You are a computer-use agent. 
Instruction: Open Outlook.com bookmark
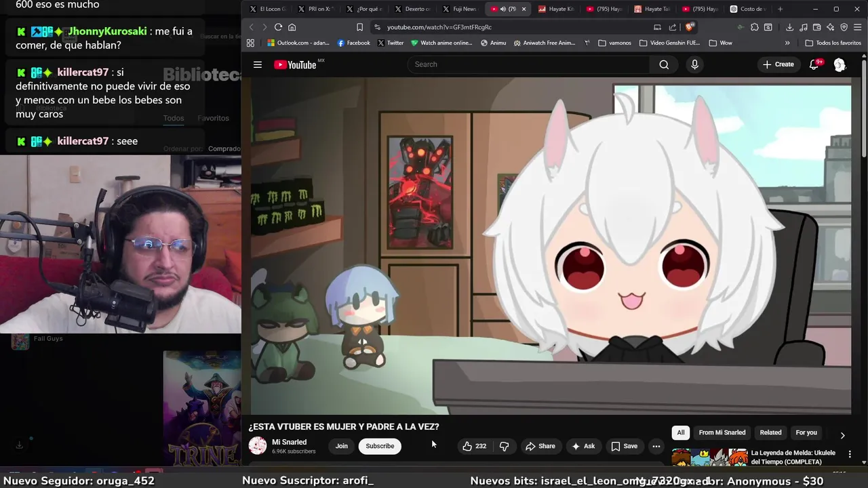pyautogui.click(x=298, y=43)
